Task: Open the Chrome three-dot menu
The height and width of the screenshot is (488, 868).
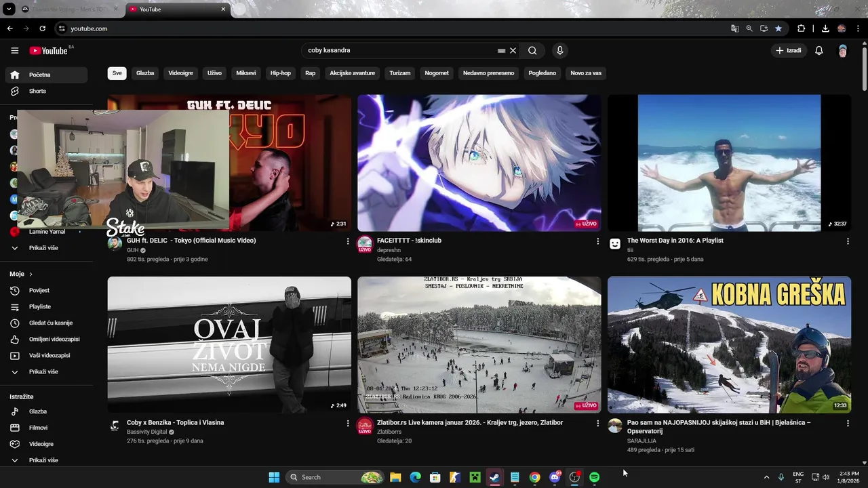Action: click(858, 28)
